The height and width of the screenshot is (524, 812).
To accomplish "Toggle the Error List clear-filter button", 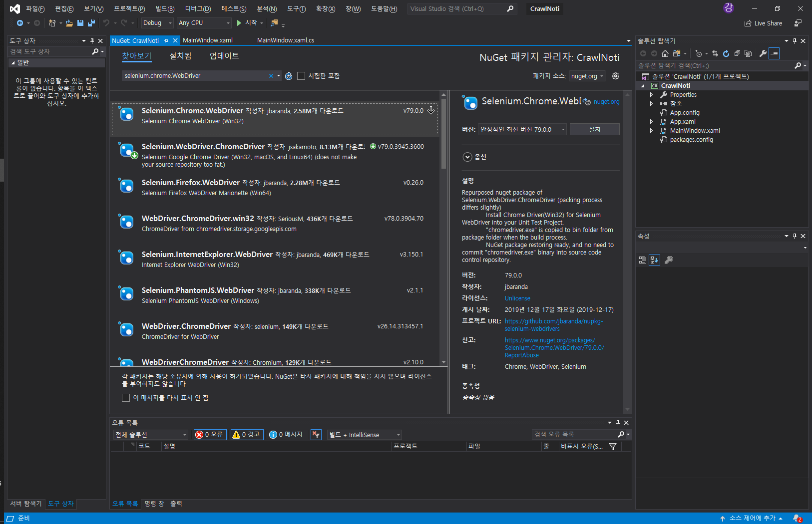I will pos(316,435).
